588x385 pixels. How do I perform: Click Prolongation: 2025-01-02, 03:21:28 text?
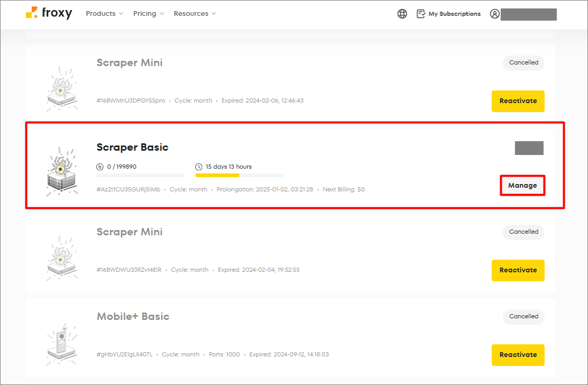point(265,189)
